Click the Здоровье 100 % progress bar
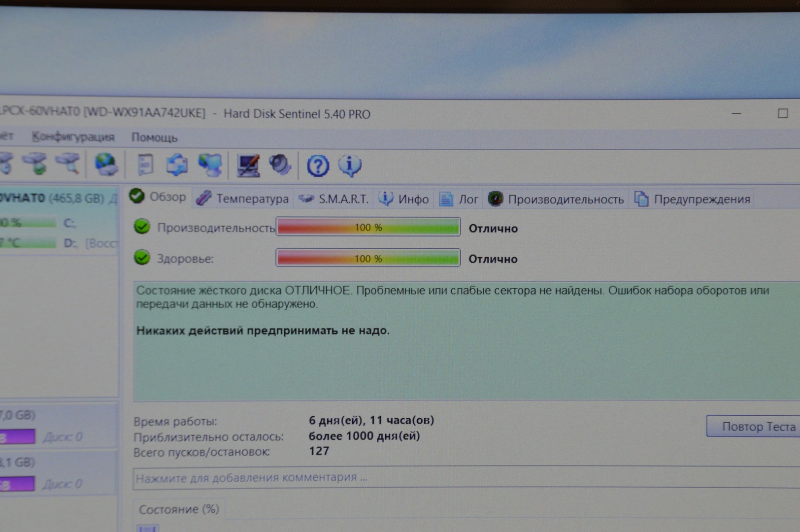 368,258
